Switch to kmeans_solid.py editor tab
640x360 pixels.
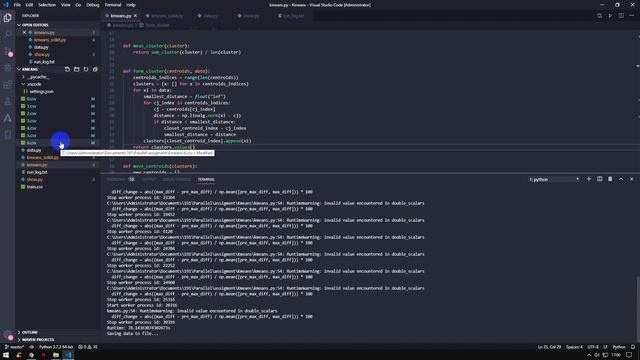[x=165, y=16]
